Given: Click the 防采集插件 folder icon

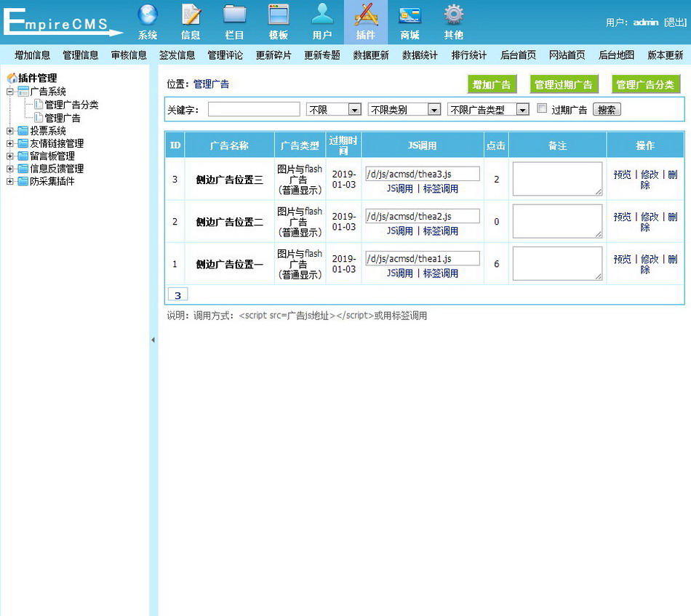Looking at the screenshot, I should coord(23,182).
